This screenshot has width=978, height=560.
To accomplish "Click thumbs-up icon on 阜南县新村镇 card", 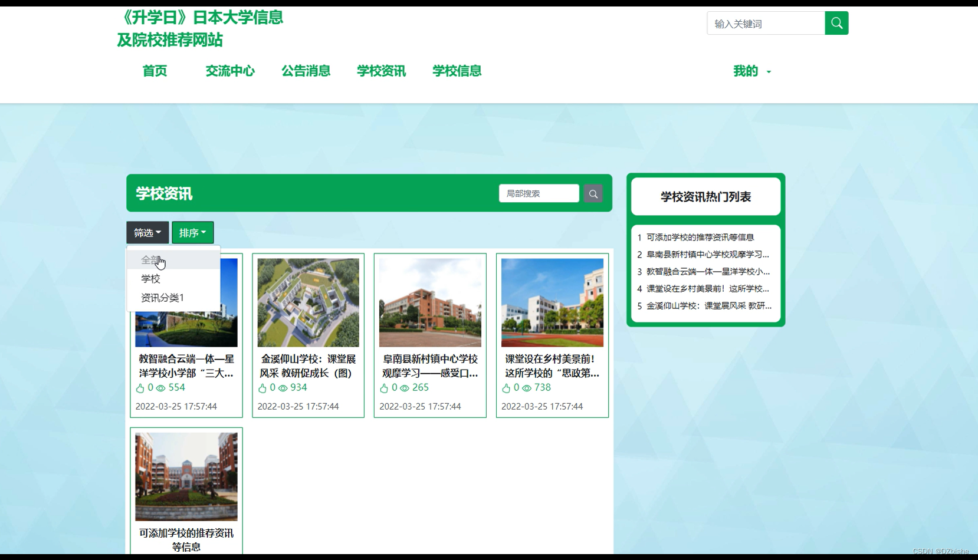I will pos(384,388).
